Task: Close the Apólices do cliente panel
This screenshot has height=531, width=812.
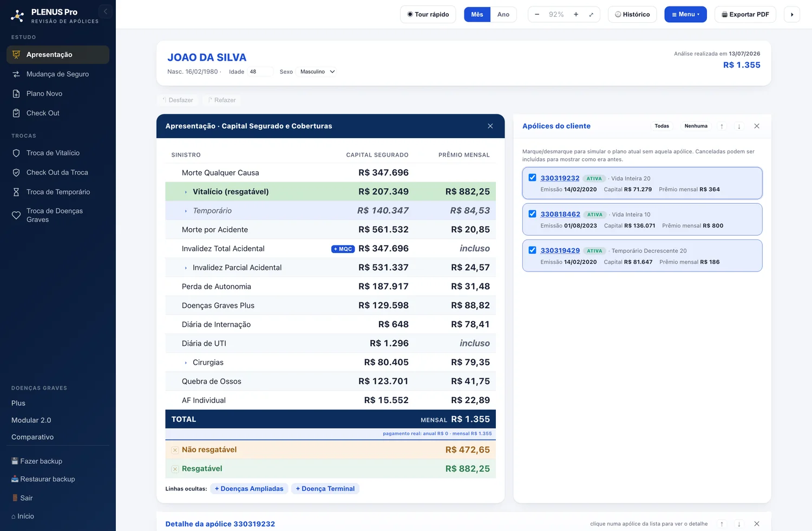Action: (757, 126)
